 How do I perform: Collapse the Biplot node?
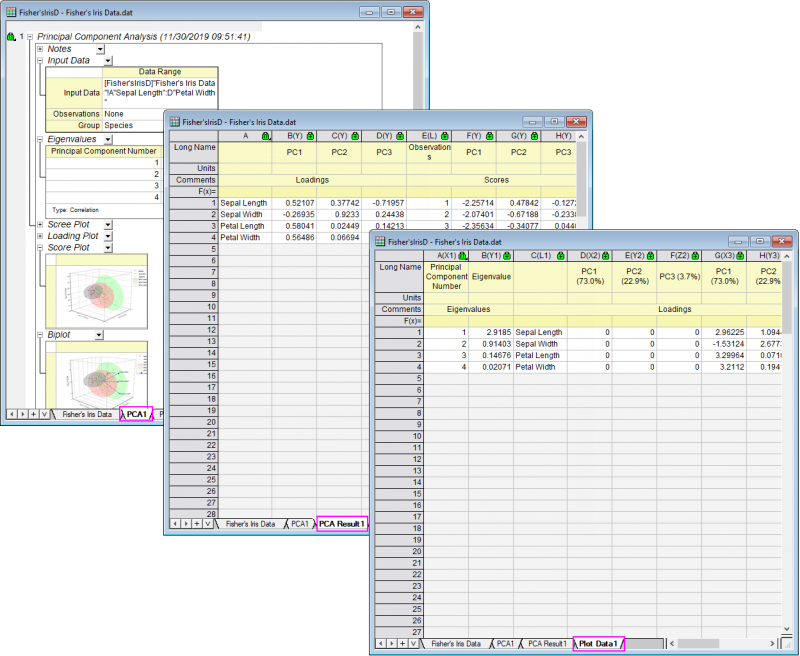[40, 335]
